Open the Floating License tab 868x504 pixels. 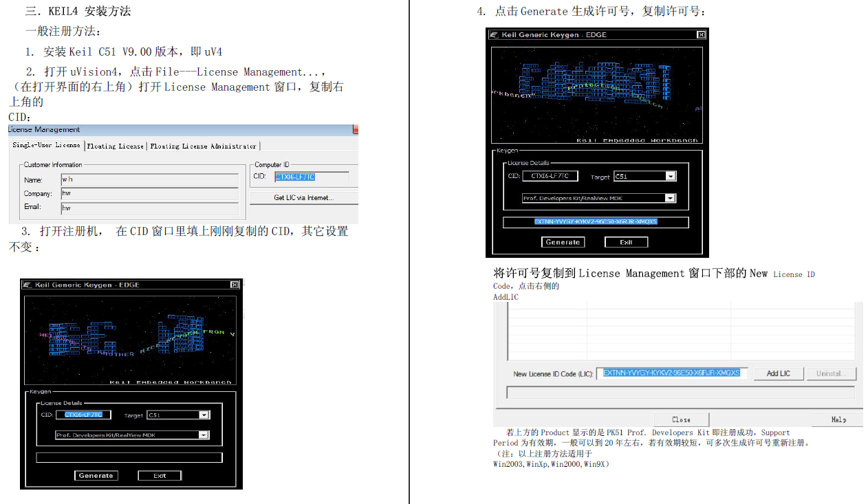pyautogui.click(x=116, y=146)
